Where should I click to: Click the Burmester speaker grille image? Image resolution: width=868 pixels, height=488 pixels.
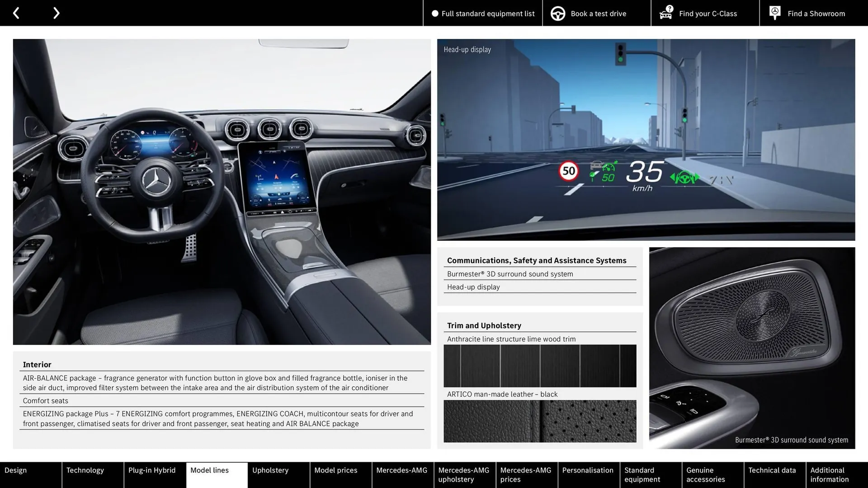click(x=752, y=346)
